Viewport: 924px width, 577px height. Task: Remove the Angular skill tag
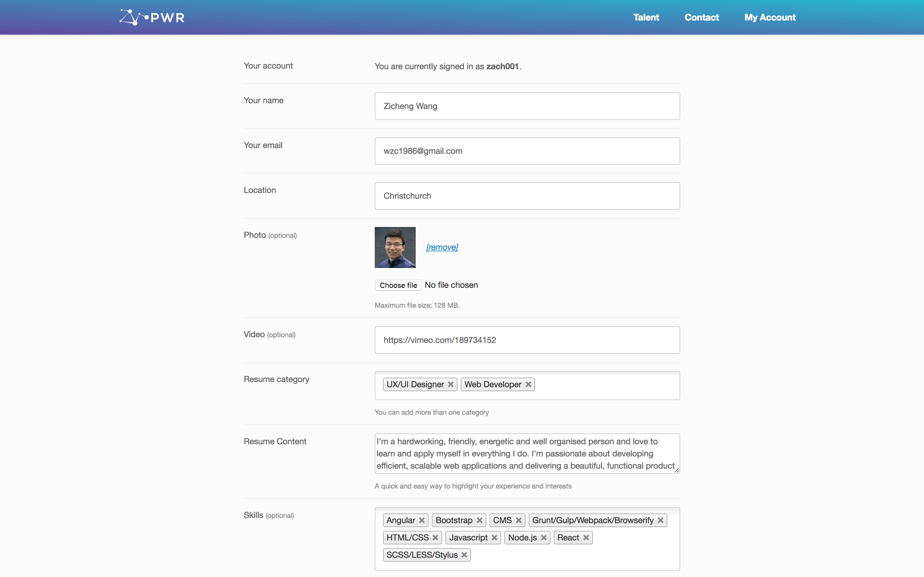[422, 520]
